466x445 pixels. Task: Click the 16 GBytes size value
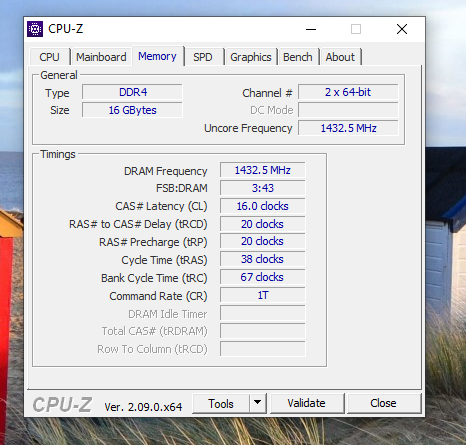point(133,110)
